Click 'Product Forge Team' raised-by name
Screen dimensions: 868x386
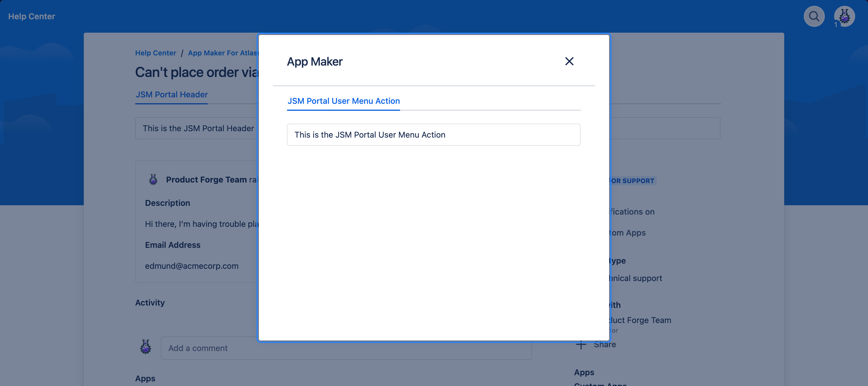[x=206, y=180]
